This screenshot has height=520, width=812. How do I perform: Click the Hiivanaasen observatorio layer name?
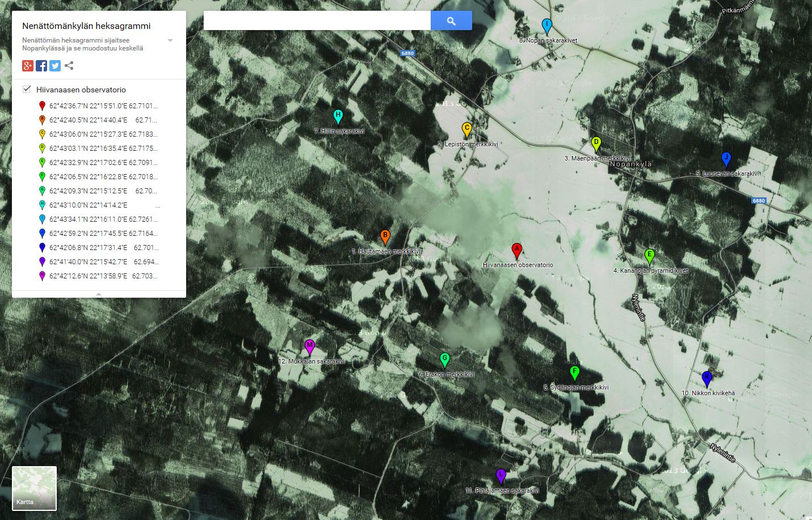(x=81, y=90)
